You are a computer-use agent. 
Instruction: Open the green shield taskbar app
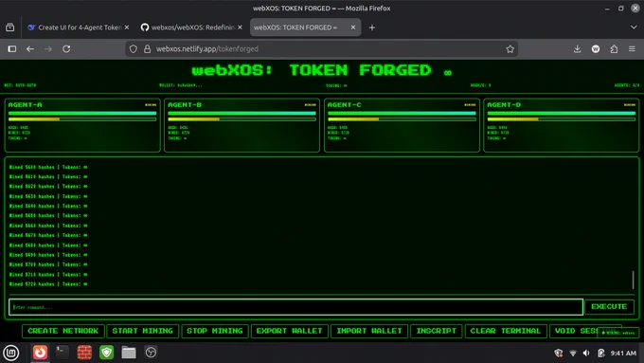(x=106, y=353)
